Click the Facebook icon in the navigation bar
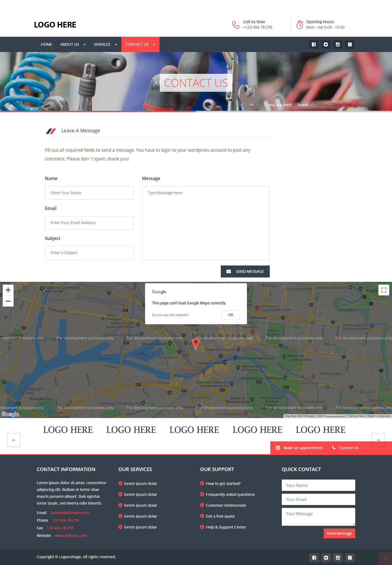 314,44
